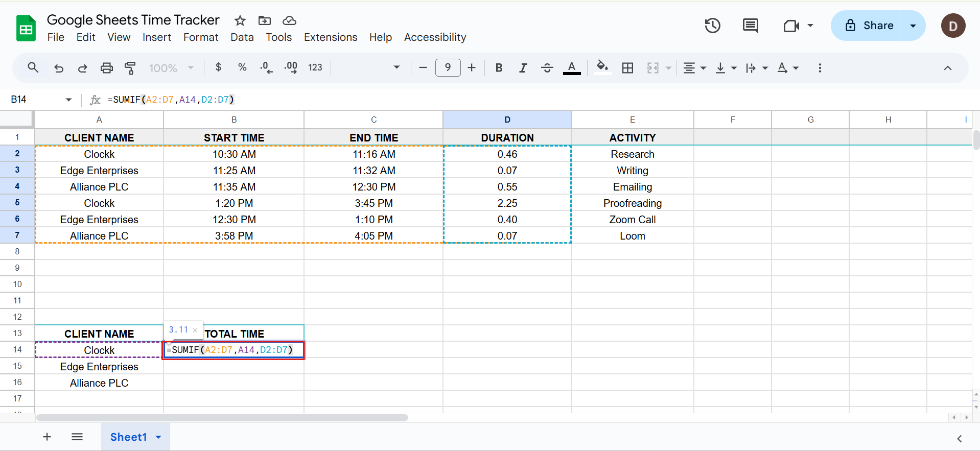Open more toolbar options

(820, 67)
